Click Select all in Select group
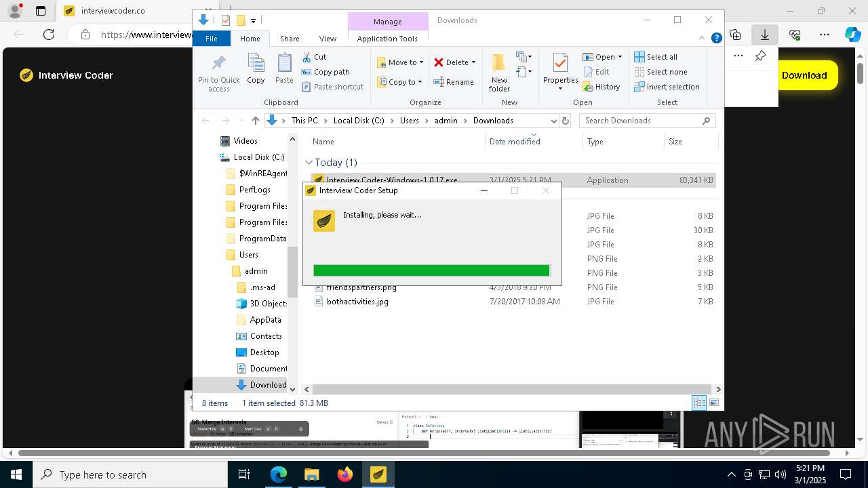 coord(656,57)
